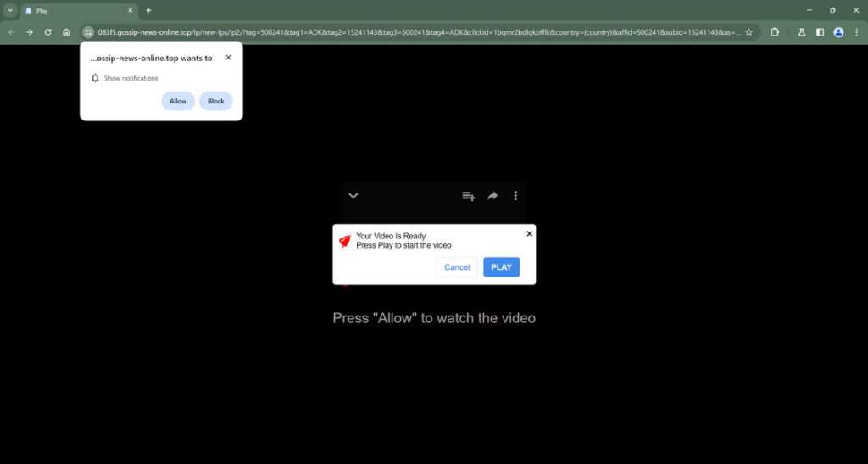This screenshot has width=868, height=464.
Task: Collapse the video player chevron
Action: click(353, 195)
